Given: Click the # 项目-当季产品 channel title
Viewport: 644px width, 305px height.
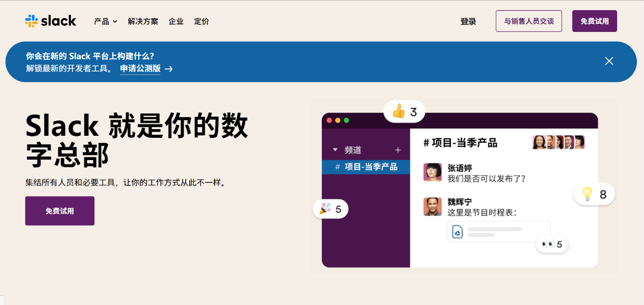Looking at the screenshot, I should [x=460, y=143].
